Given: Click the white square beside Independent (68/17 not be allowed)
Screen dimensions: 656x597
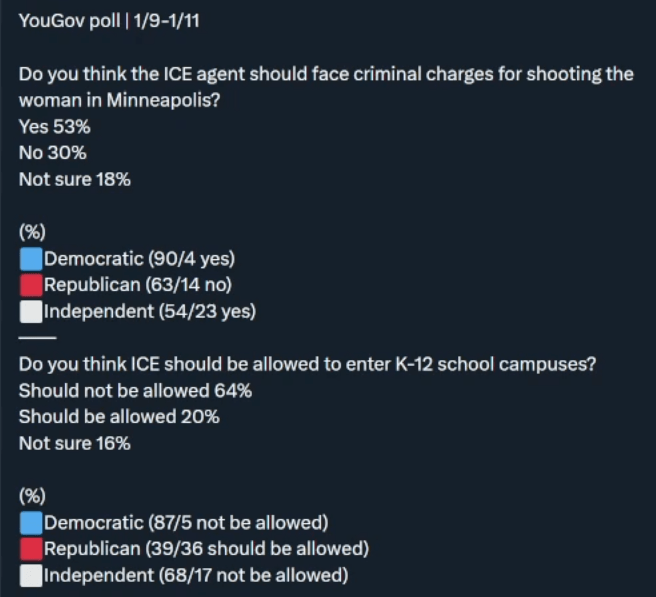Looking at the screenshot, I should [31, 574].
